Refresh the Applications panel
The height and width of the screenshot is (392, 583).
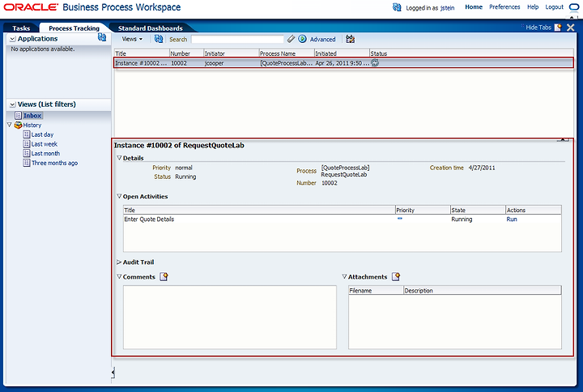coord(102,37)
